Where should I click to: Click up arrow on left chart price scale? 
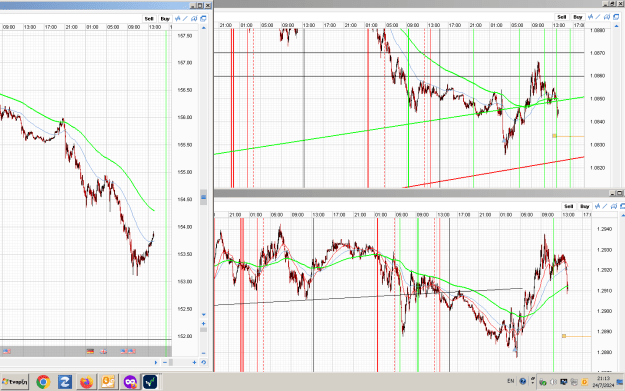coord(204,28)
